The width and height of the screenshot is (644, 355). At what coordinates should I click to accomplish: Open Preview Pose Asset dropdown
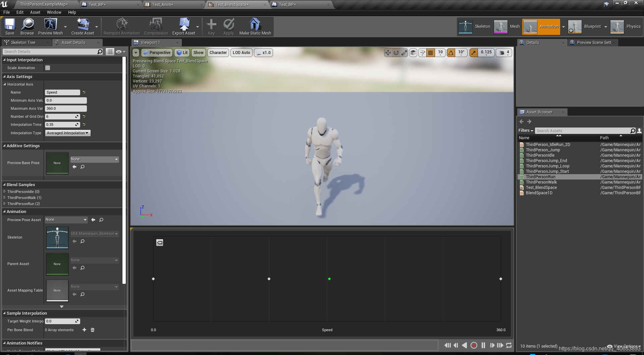click(x=66, y=220)
